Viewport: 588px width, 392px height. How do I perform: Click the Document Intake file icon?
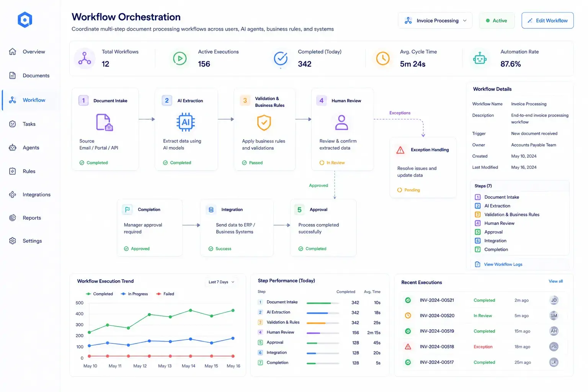[104, 122]
